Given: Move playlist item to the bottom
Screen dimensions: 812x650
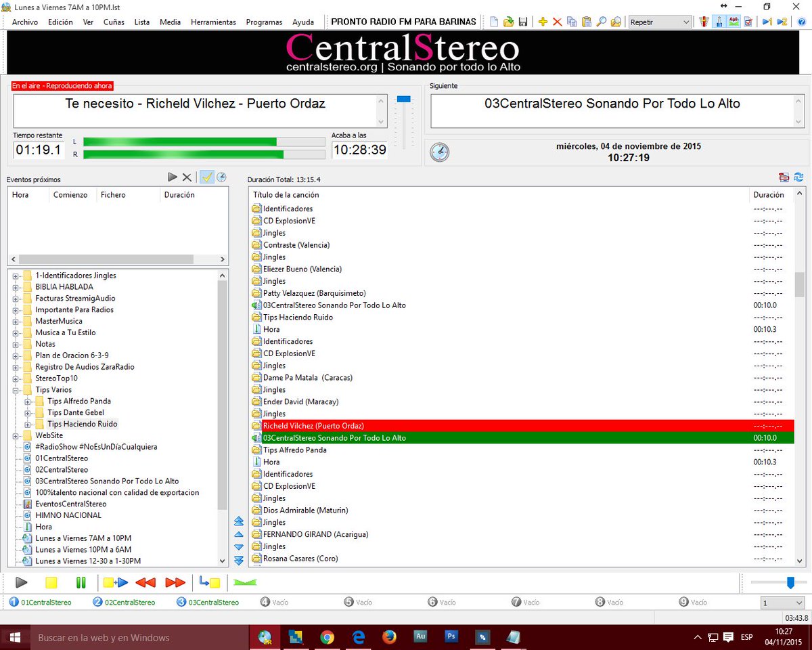Looking at the screenshot, I should 238,560.
